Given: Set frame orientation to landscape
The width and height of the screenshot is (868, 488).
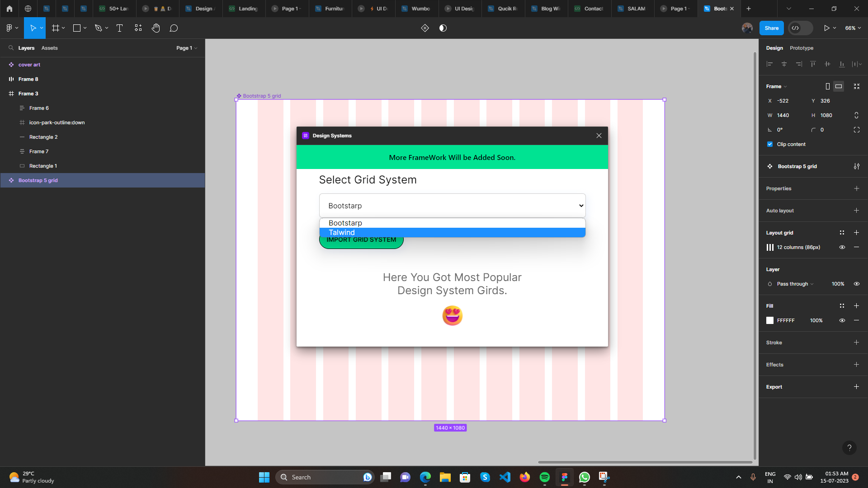Looking at the screenshot, I should coord(839,86).
